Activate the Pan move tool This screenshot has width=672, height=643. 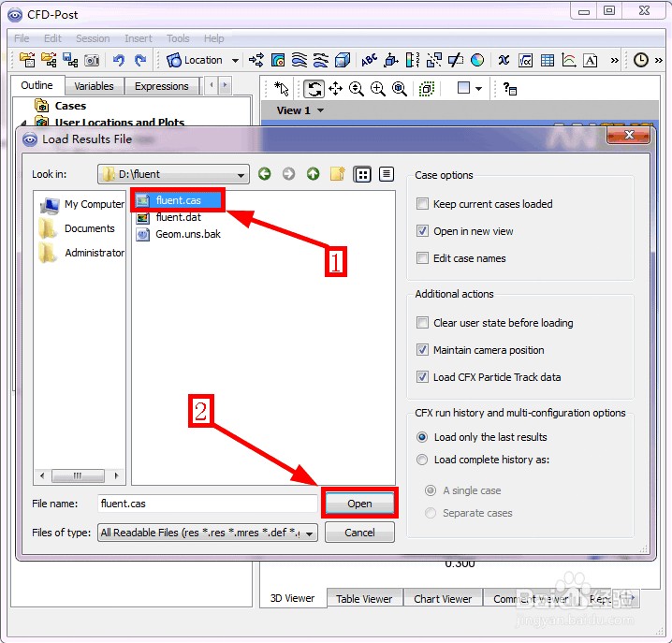point(335,89)
